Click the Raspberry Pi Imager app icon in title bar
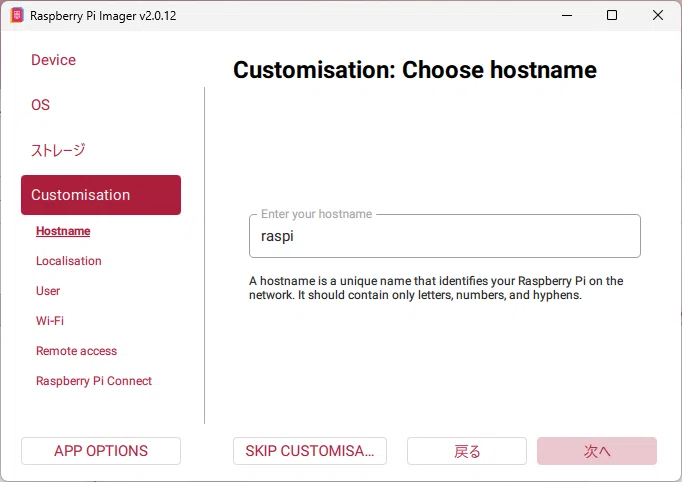This screenshot has width=682, height=482. click(17, 16)
